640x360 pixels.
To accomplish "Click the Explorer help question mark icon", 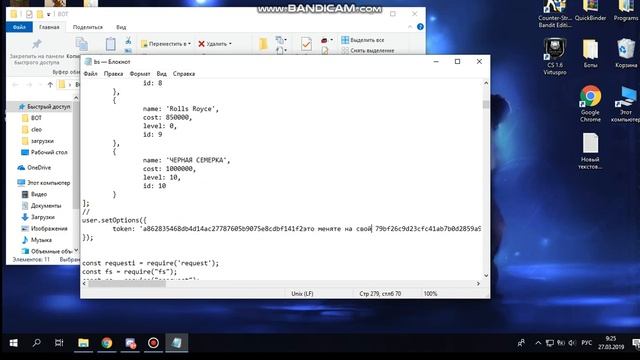I will pyautogui.click(x=420, y=27).
